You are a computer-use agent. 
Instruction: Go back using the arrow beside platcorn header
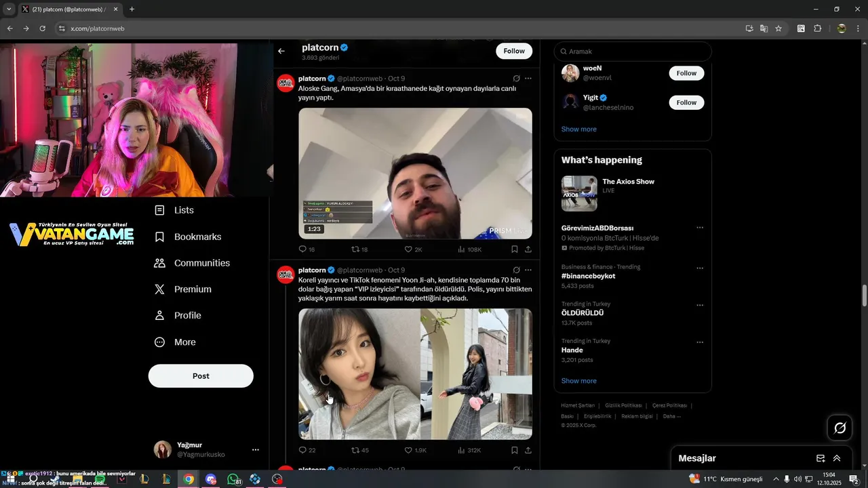point(281,51)
